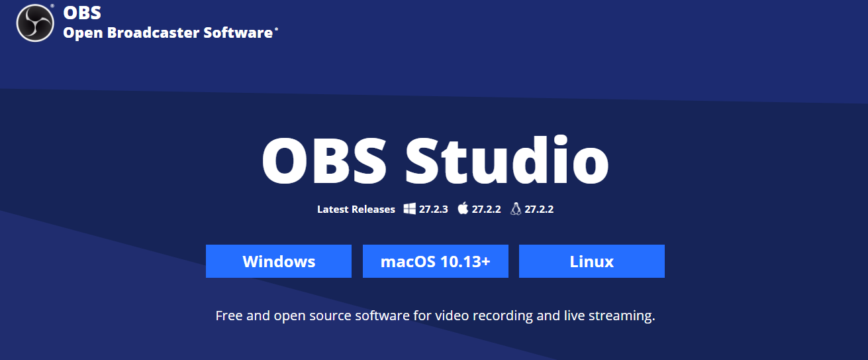
Task: Download OBS Studio for Windows
Action: point(279,261)
